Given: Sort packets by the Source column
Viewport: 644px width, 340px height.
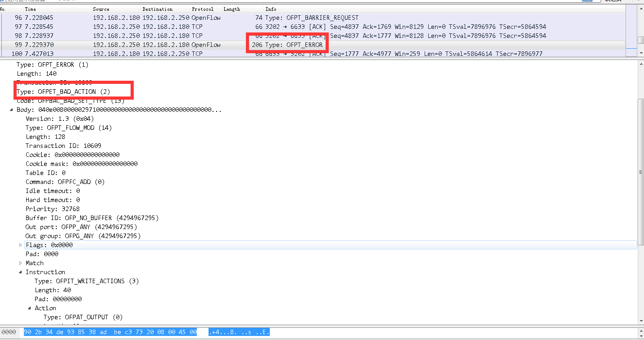Looking at the screenshot, I should pos(115,9).
